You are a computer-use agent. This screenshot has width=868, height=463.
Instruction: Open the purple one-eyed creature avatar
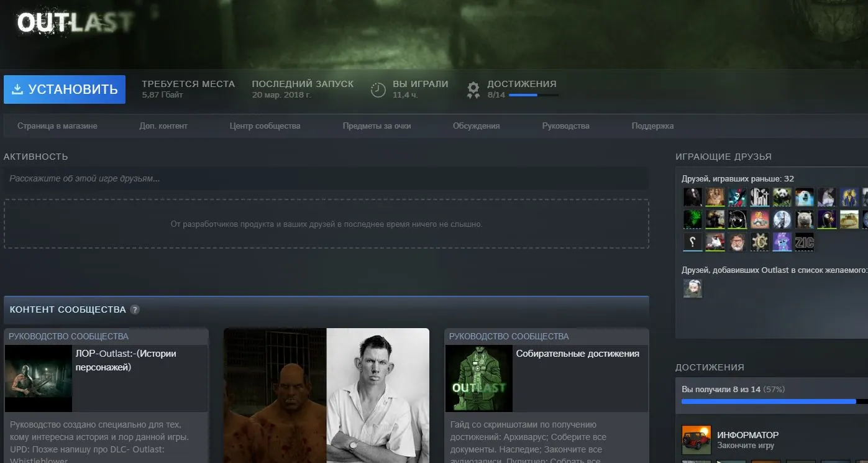(827, 219)
